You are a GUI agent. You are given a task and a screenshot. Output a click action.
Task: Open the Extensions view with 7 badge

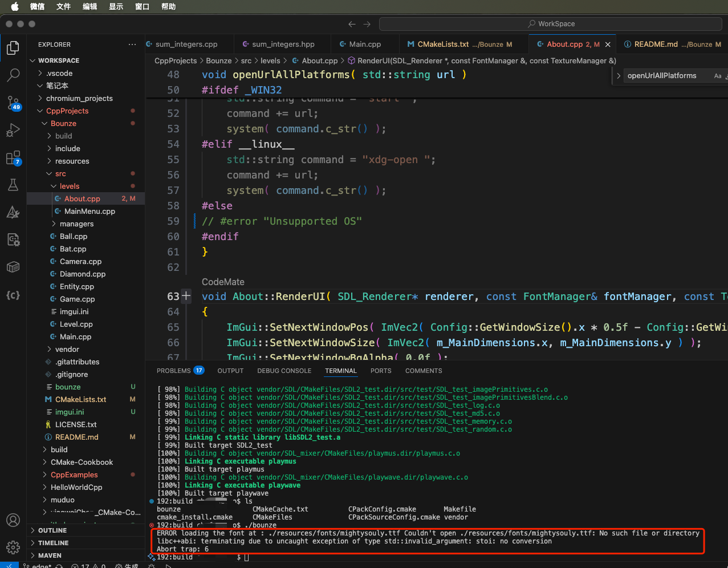click(13, 158)
